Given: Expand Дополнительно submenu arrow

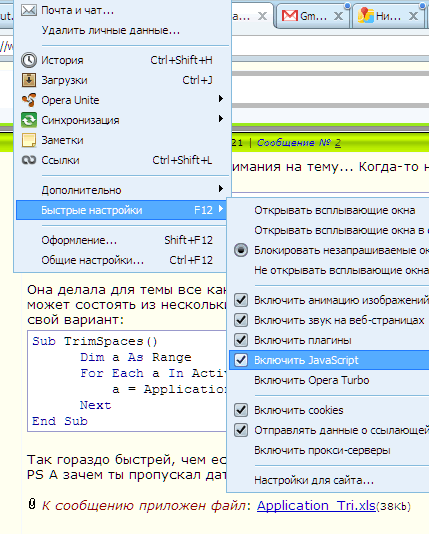Looking at the screenshot, I should tap(221, 189).
